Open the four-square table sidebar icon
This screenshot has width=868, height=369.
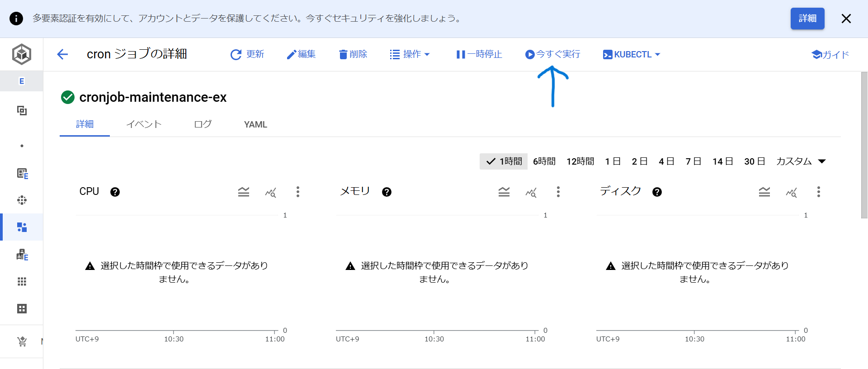pyautogui.click(x=22, y=309)
